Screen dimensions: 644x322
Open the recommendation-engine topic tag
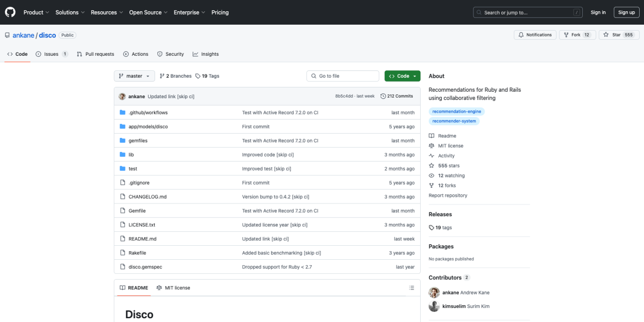(456, 112)
